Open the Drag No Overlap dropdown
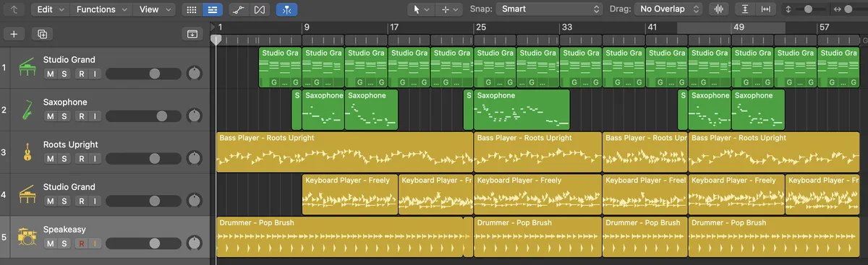868x265 pixels. (x=668, y=9)
